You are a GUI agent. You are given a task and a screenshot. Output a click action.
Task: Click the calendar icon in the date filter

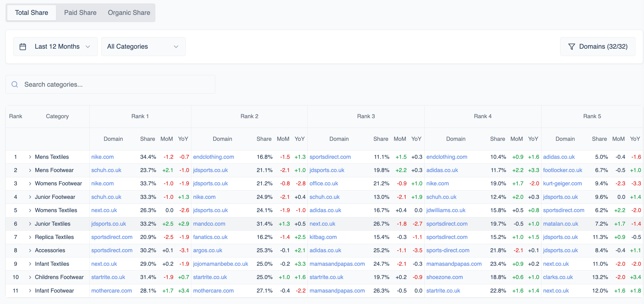pos(23,46)
